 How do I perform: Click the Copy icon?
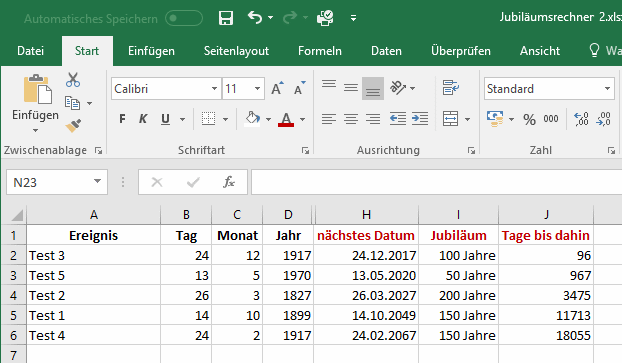(x=73, y=103)
